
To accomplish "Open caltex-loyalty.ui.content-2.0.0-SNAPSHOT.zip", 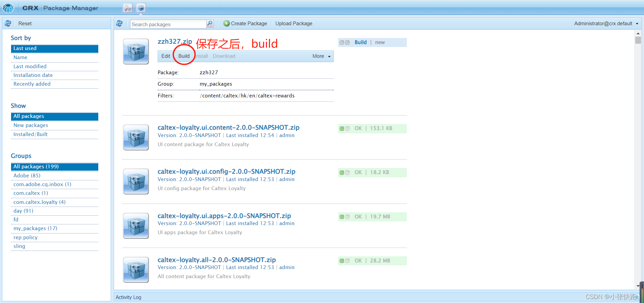I will pyautogui.click(x=228, y=128).
